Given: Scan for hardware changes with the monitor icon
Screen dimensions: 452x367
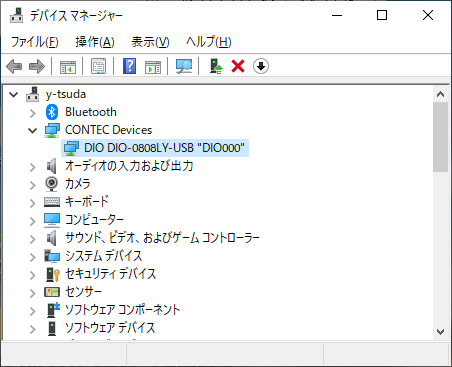Looking at the screenshot, I should [x=184, y=66].
